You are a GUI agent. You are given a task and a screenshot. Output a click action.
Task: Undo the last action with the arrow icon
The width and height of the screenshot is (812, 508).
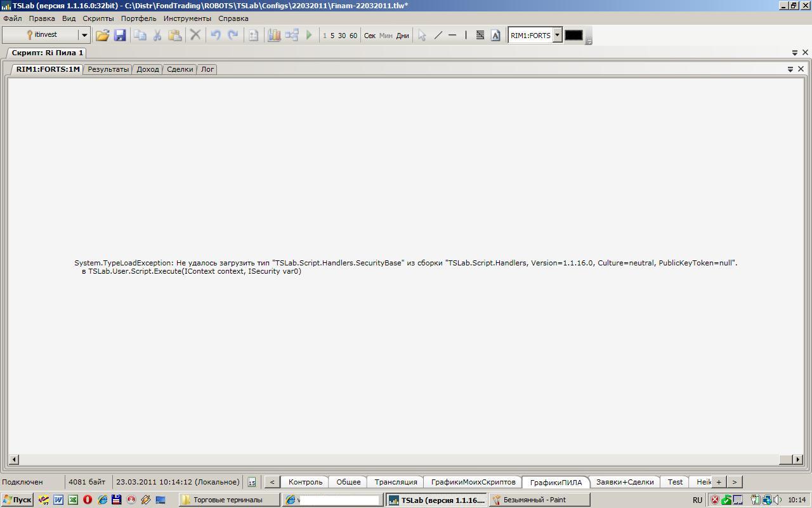point(216,36)
